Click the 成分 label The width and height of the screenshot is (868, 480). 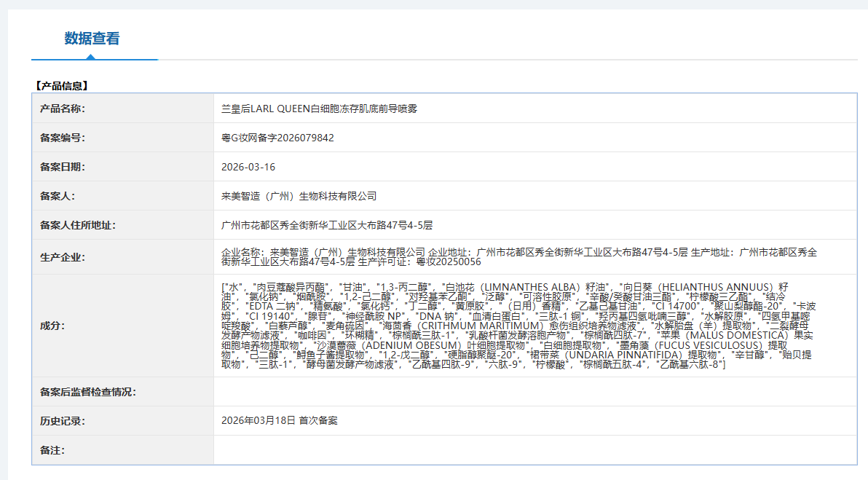(52, 326)
